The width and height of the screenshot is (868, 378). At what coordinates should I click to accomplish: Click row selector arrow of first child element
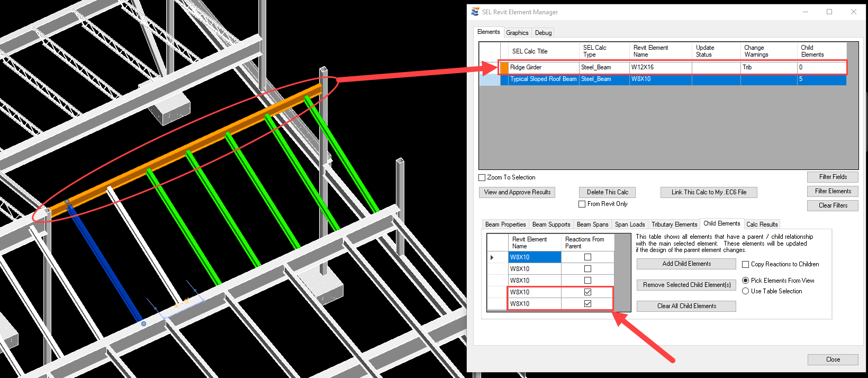(497, 257)
